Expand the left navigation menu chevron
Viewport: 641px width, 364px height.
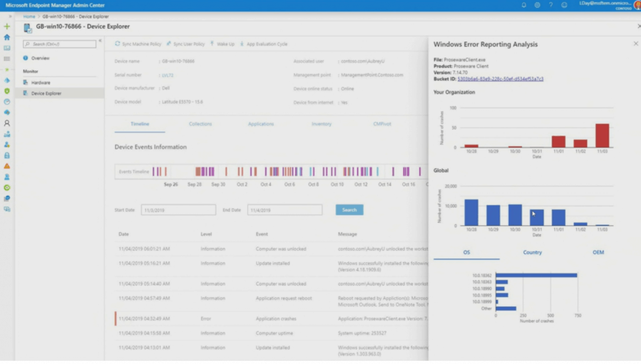[x=10, y=16]
